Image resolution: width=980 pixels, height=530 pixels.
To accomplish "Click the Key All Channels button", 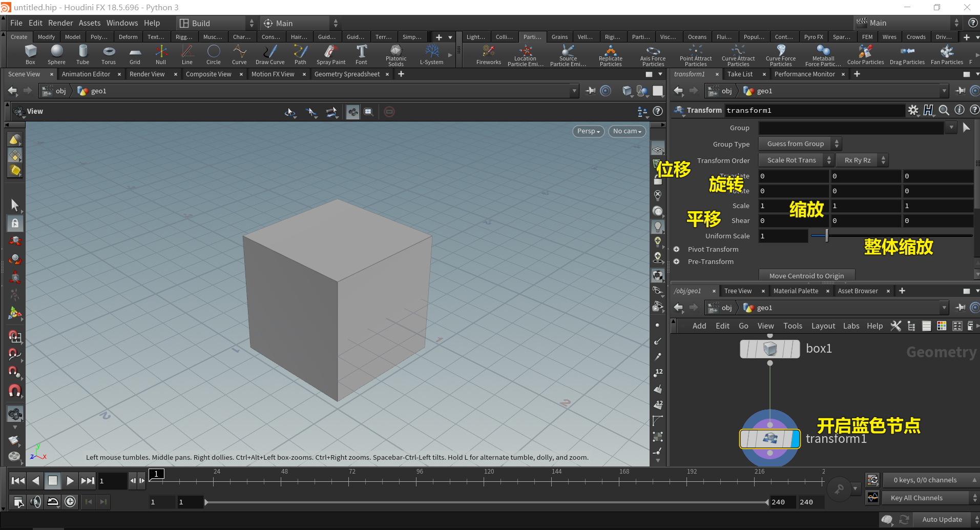I will click(x=916, y=498).
